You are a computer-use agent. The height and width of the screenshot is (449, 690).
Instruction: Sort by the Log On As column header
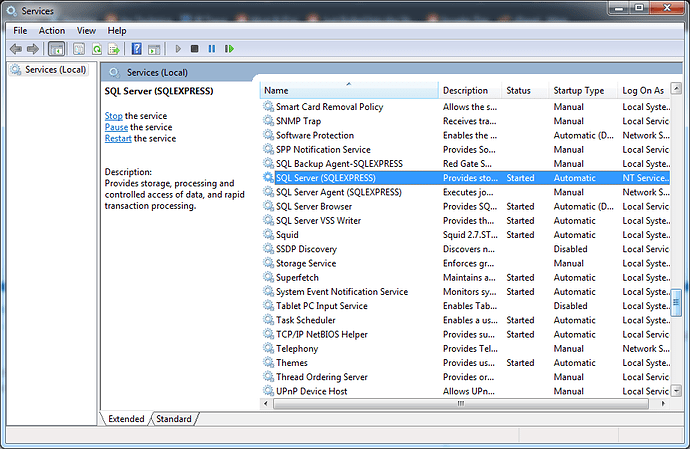pyautogui.click(x=644, y=90)
